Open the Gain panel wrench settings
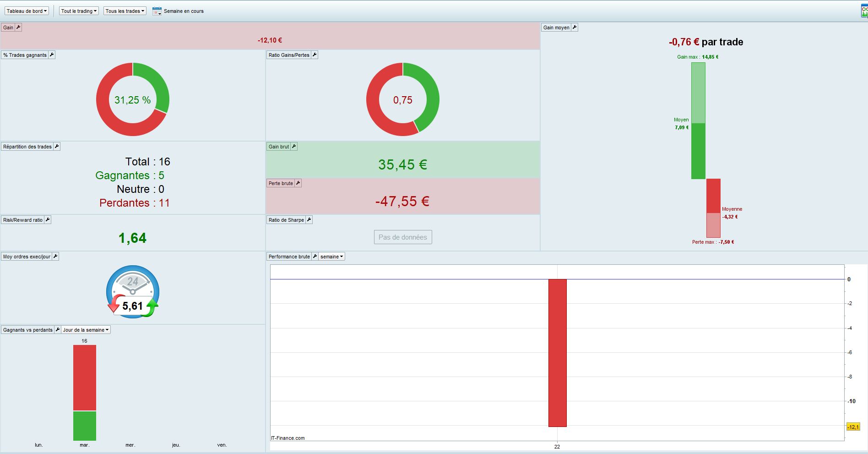 point(18,27)
